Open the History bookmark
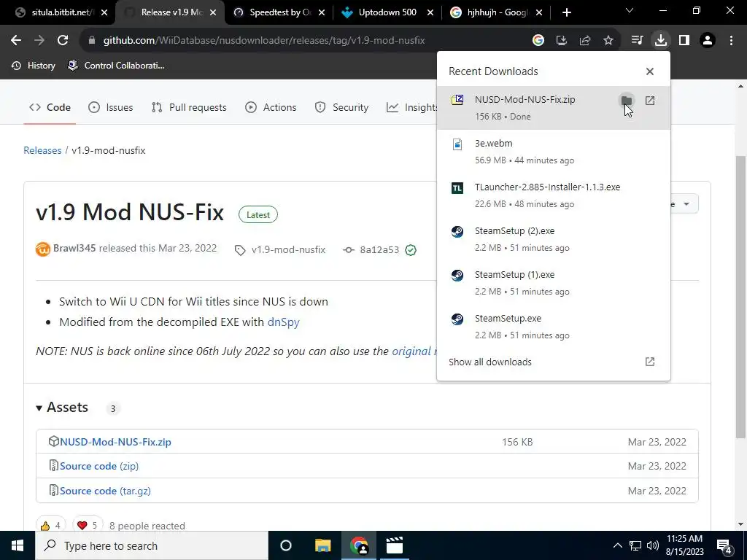 coord(34,66)
